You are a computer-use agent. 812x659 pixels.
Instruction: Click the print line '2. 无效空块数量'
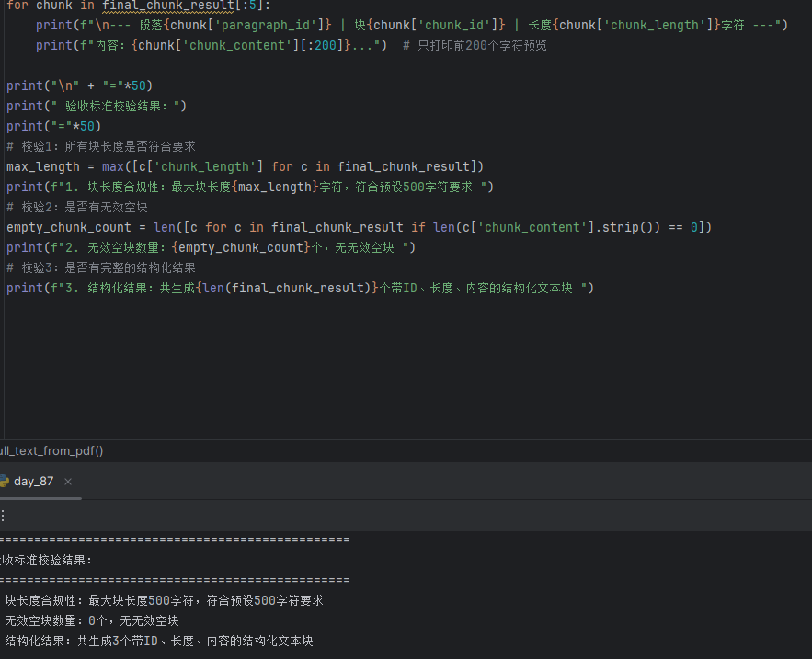(x=211, y=247)
